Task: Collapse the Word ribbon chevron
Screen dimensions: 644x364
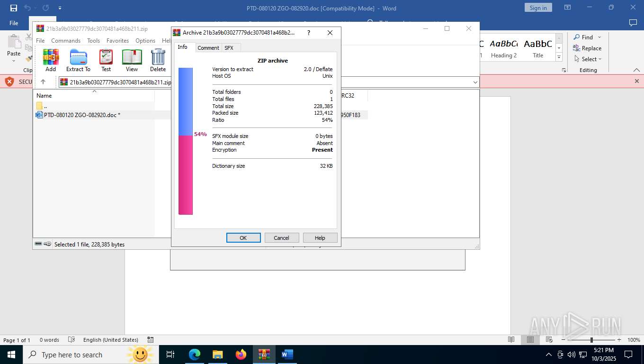Action: pos(636,70)
